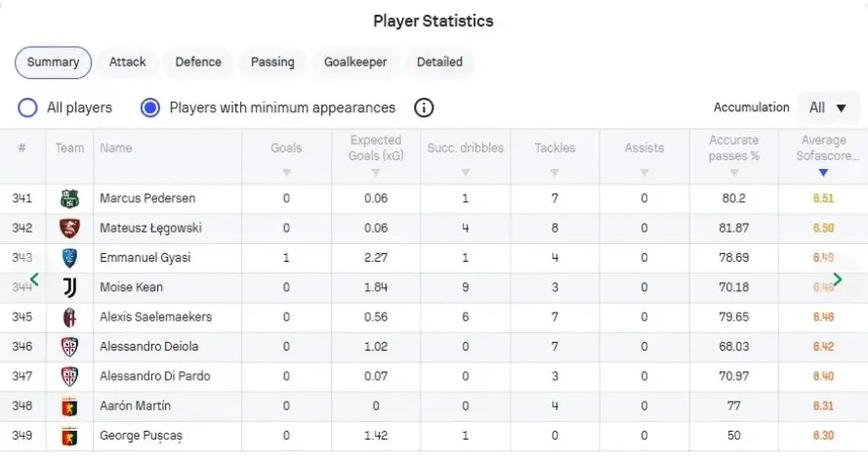Switch to the Passing tab

[272, 62]
